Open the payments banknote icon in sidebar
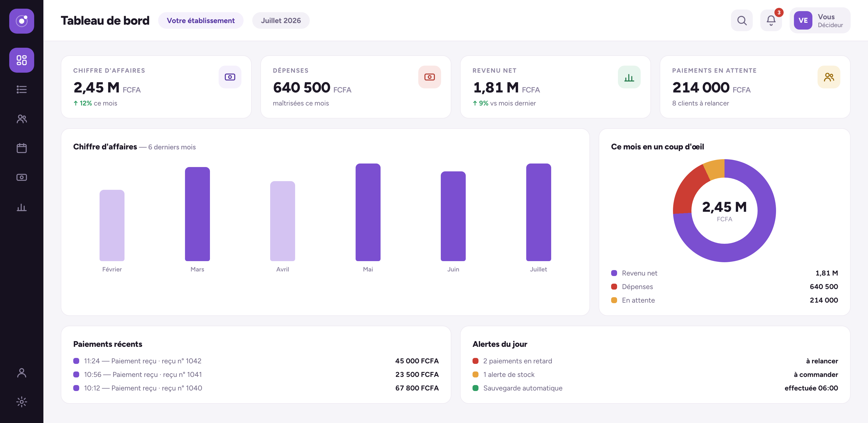Viewport: 868px width, 423px height. click(x=22, y=177)
